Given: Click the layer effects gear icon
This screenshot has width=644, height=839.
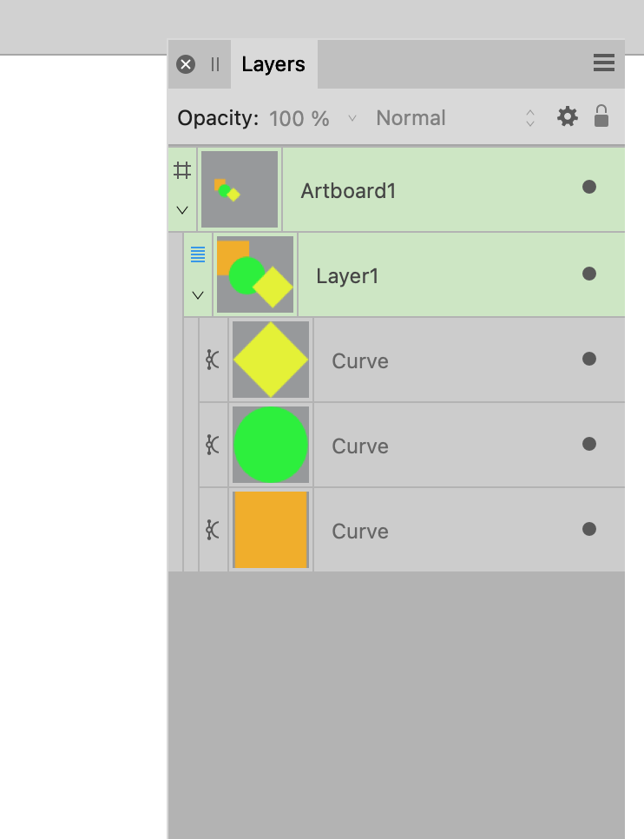Looking at the screenshot, I should pos(567,116).
